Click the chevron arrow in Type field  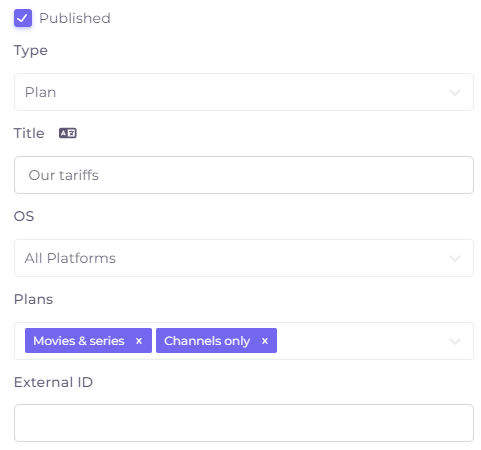pos(455,92)
